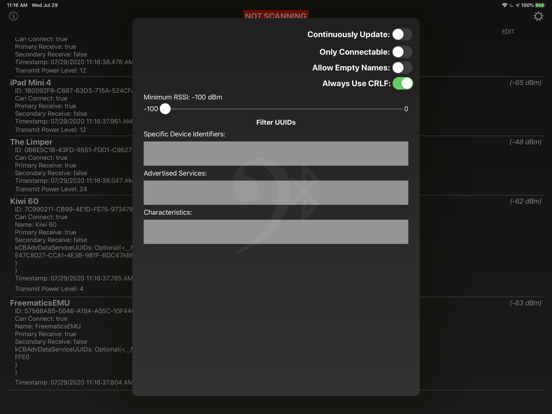Open the settings gear icon
The height and width of the screenshot is (414, 552).
point(538,16)
